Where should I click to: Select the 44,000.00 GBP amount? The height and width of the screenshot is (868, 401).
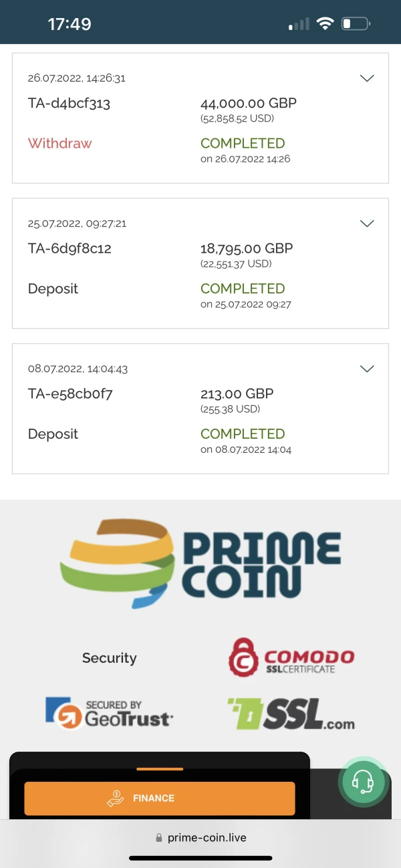coord(248,104)
